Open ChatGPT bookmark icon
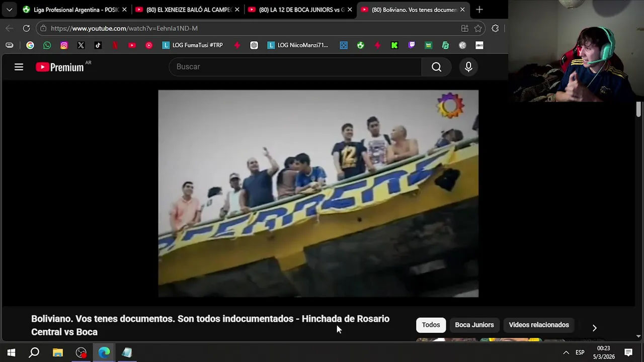Image resolution: width=644 pixels, height=362 pixels. click(x=254, y=45)
